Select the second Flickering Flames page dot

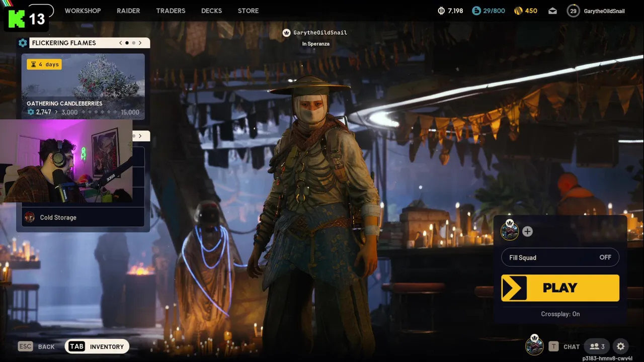133,43
